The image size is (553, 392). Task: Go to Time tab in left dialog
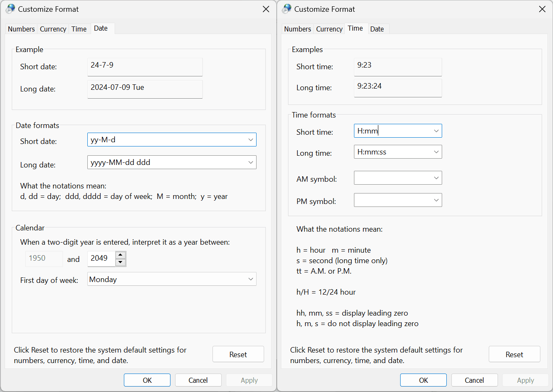pos(79,29)
